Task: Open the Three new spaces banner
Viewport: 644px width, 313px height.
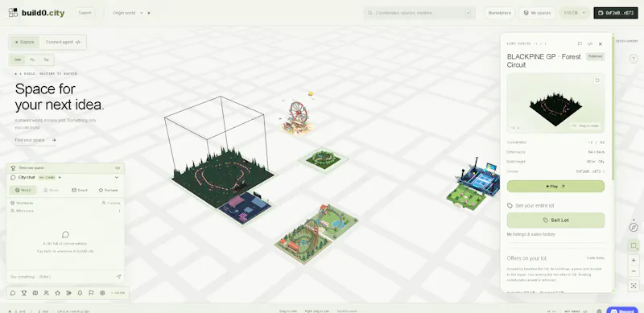Action: 65,167
